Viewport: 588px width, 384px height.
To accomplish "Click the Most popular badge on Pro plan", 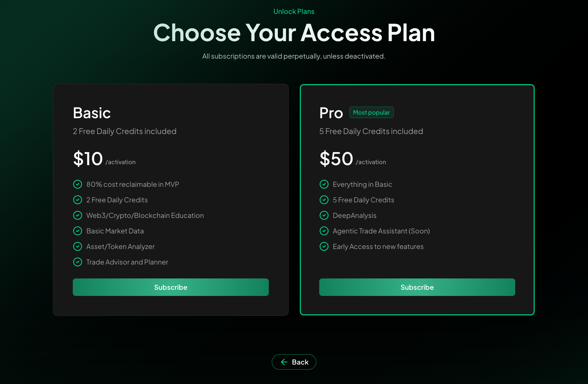I will click(371, 112).
